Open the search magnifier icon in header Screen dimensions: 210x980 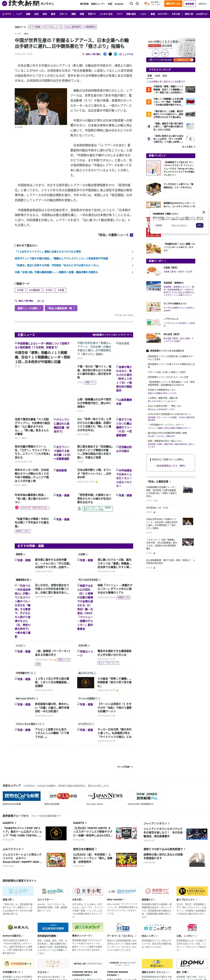[x=131, y=4]
